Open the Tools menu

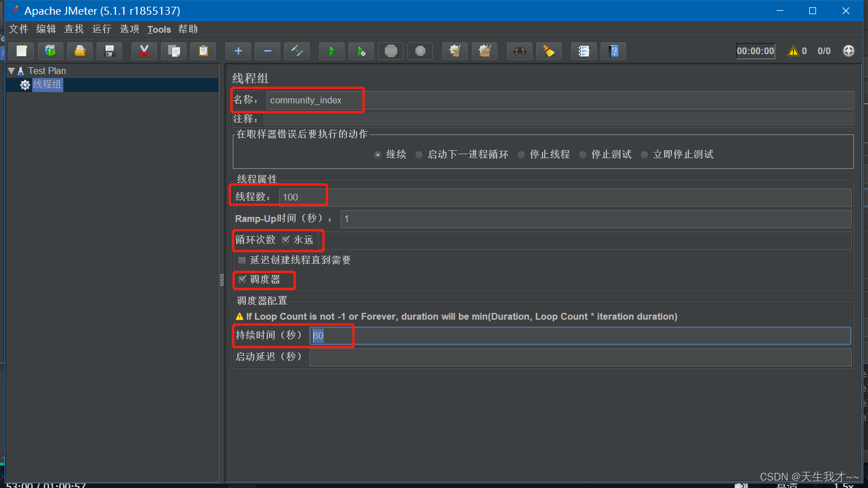(x=159, y=29)
